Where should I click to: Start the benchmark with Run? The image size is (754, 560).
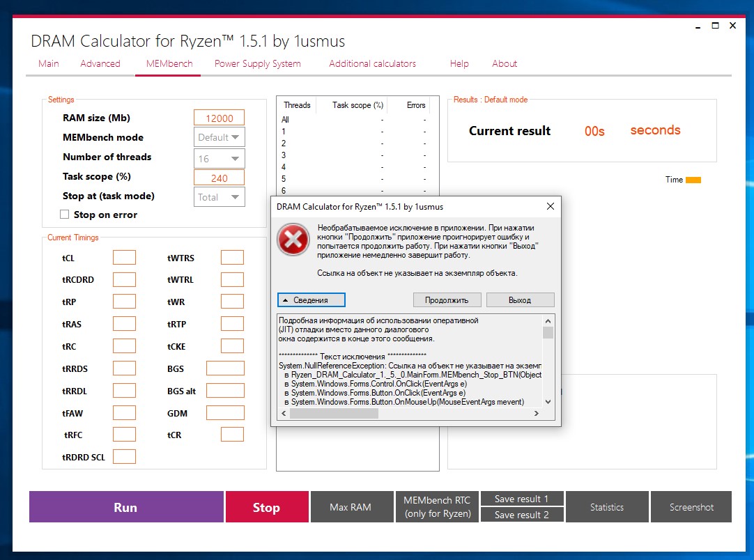pyautogui.click(x=126, y=506)
